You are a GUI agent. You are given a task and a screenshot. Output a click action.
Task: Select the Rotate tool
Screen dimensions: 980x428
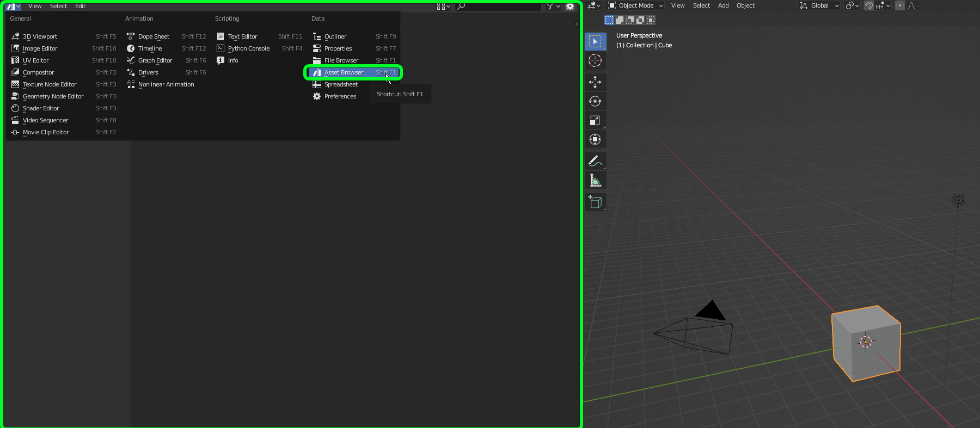pyautogui.click(x=595, y=101)
